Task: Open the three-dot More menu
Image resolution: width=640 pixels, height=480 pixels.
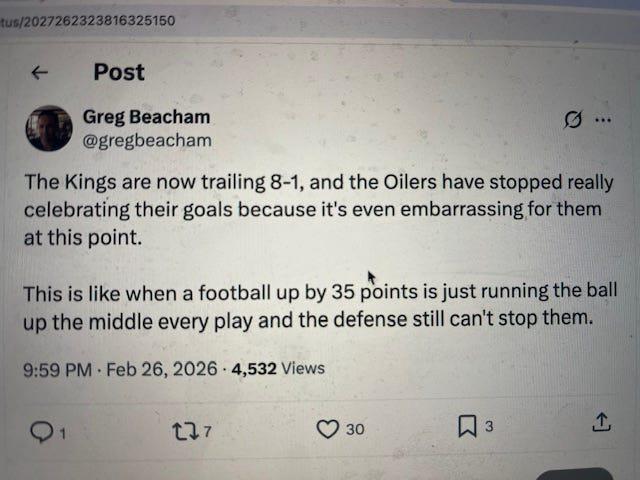Action: (x=603, y=119)
